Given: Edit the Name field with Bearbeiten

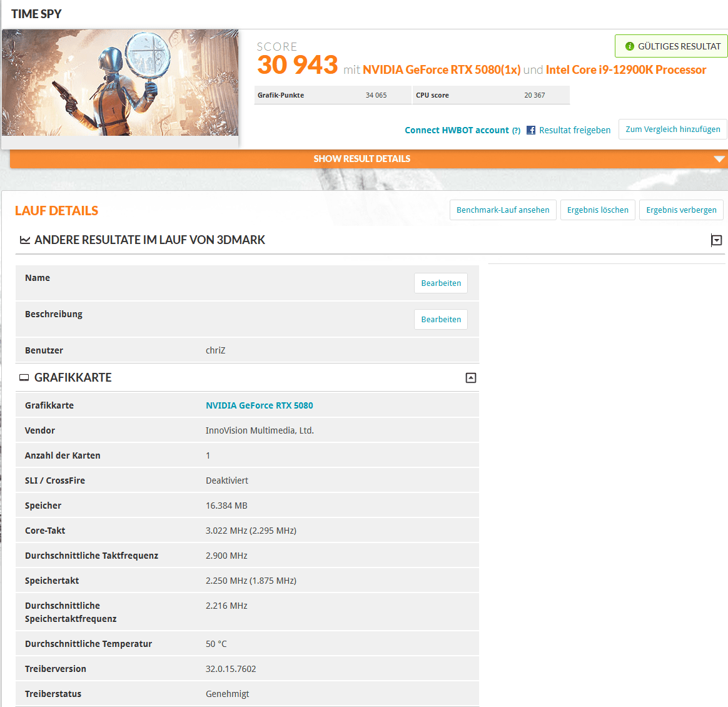Looking at the screenshot, I should click(441, 283).
